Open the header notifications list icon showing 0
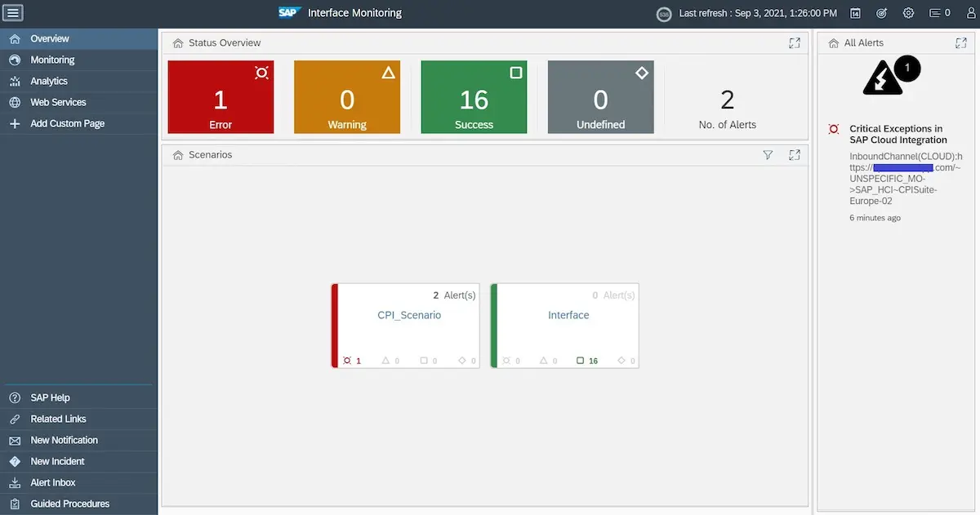The image size is (980, 515). tap(940, 14)
